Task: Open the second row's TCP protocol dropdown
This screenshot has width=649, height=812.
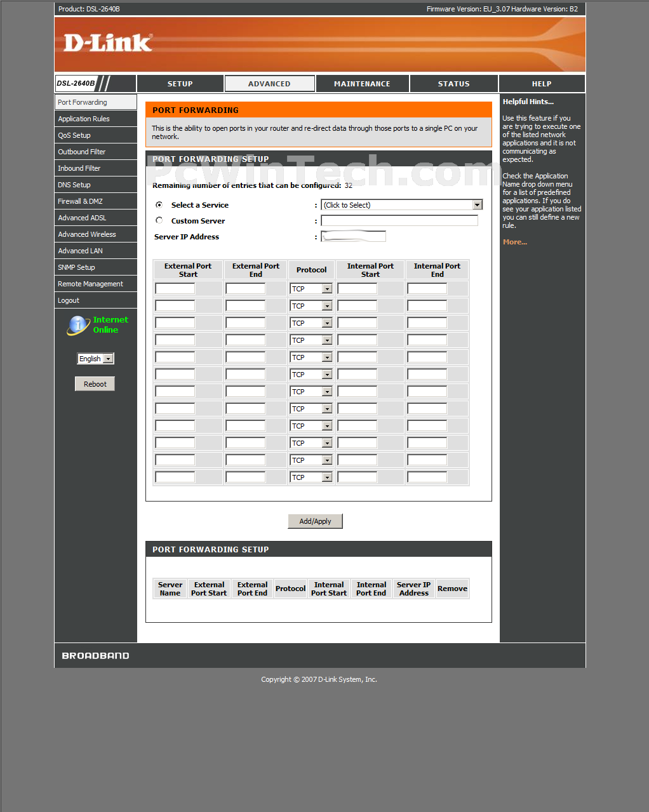Action: coord(311,306)
